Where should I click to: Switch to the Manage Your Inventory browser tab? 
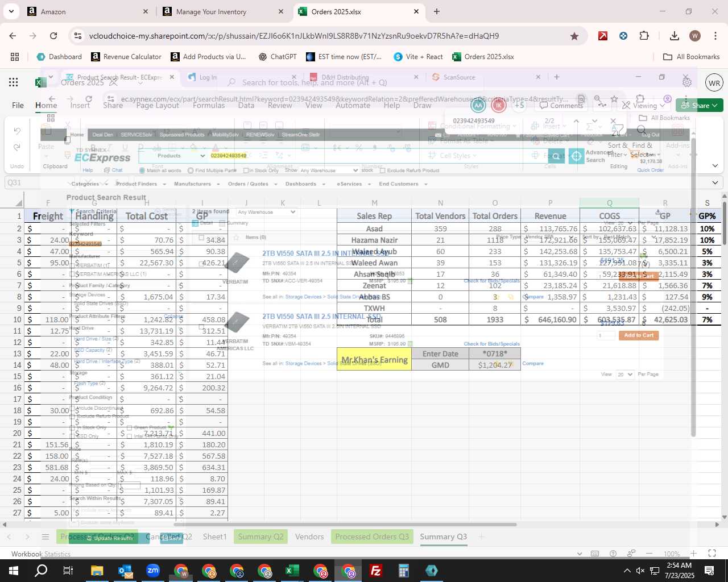coord(211,11)
